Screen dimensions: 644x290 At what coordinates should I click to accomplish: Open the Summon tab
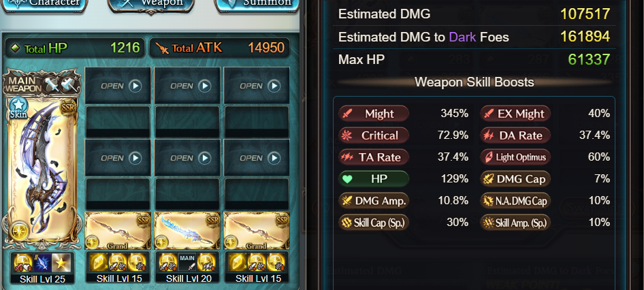click(257, 4)
